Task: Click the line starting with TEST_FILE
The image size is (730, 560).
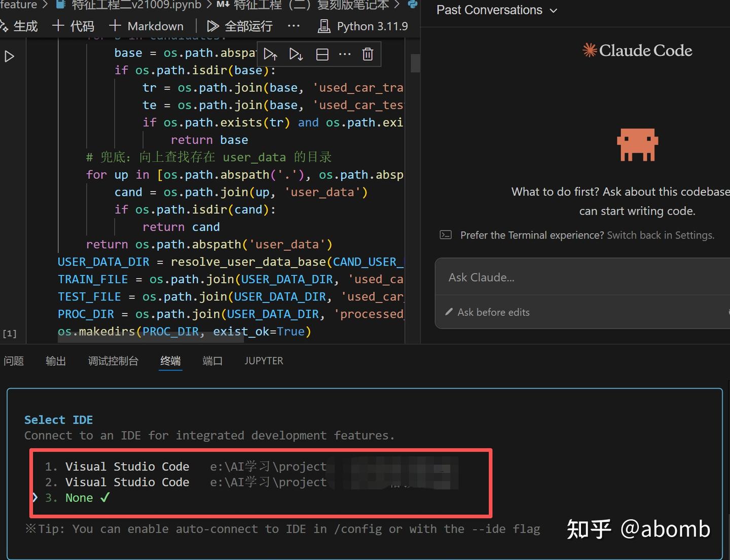Action: click(x=231, y=296)
